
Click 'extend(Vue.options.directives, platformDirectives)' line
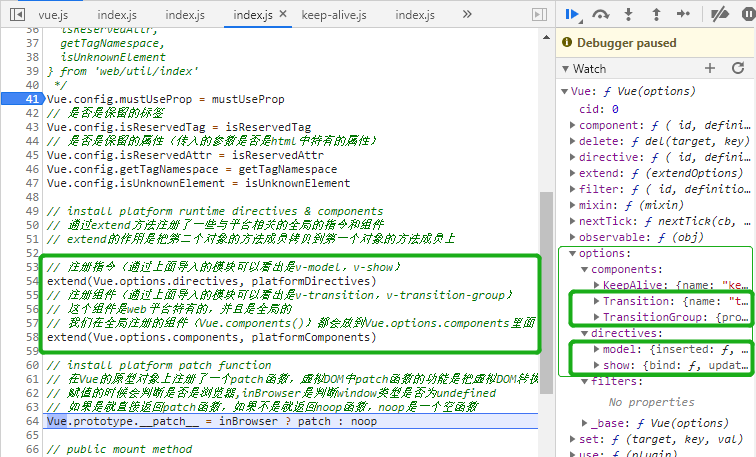coord(211,281)
